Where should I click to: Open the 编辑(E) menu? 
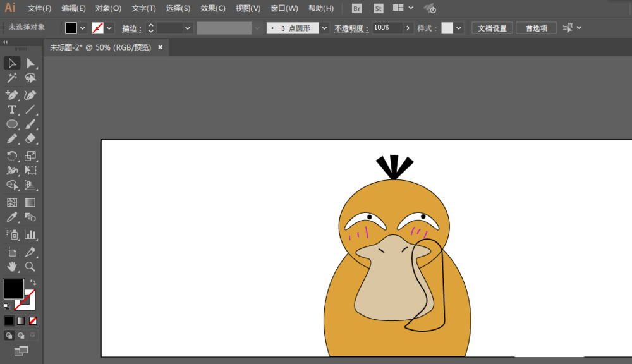74,8
